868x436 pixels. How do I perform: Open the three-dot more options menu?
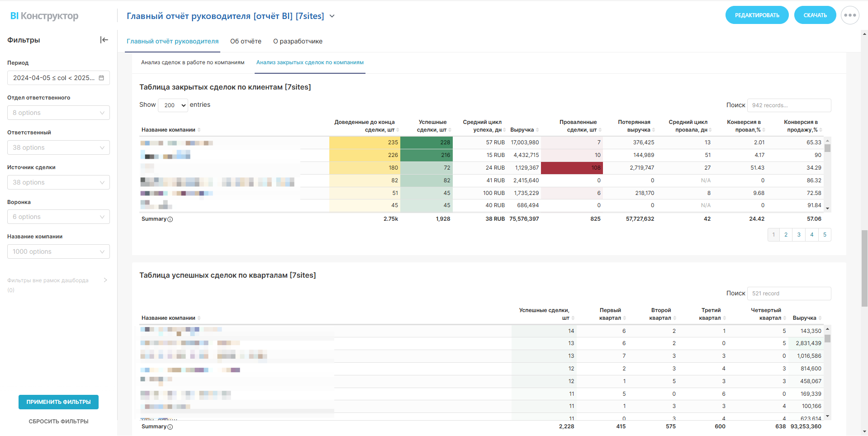(x=850, y=15)
